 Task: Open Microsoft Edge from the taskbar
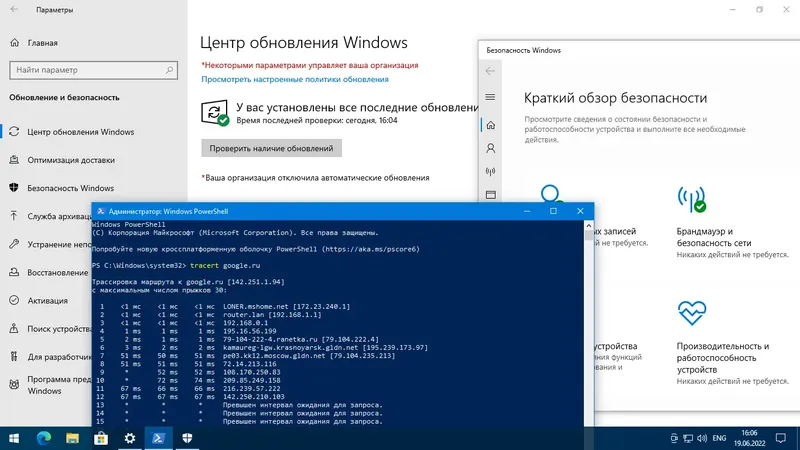(44, 438)
